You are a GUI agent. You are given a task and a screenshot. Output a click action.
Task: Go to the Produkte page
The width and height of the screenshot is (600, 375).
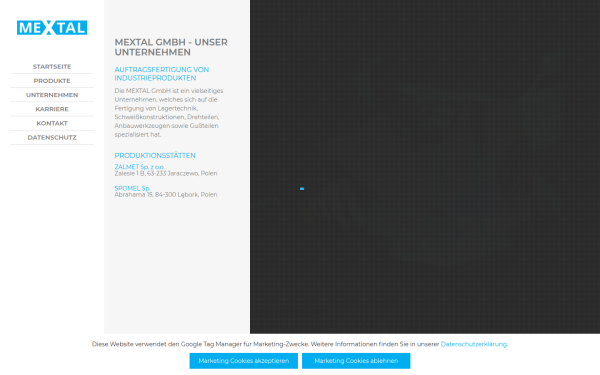[x=52, y=81]
